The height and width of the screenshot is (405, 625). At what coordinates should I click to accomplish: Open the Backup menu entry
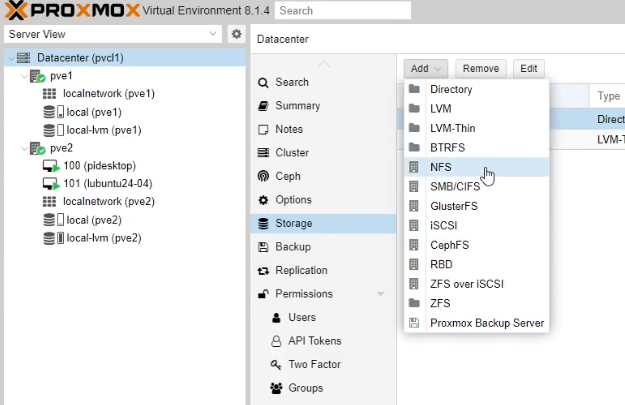click(x=323, y=247)
